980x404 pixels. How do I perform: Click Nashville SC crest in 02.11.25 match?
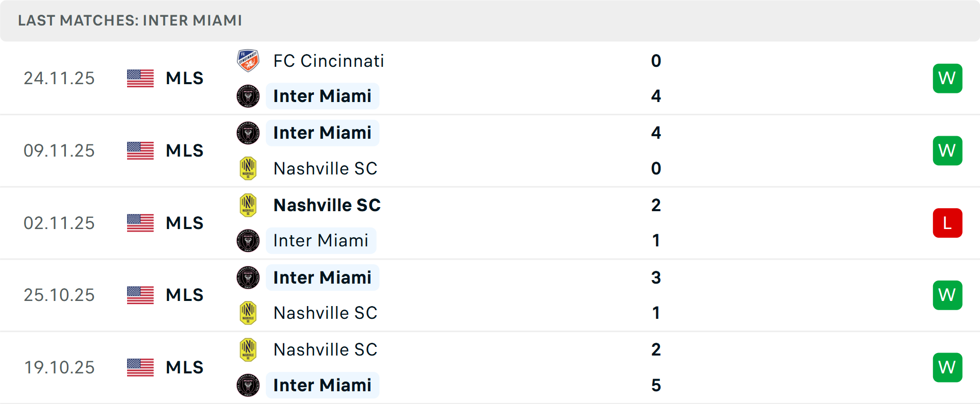248,205
